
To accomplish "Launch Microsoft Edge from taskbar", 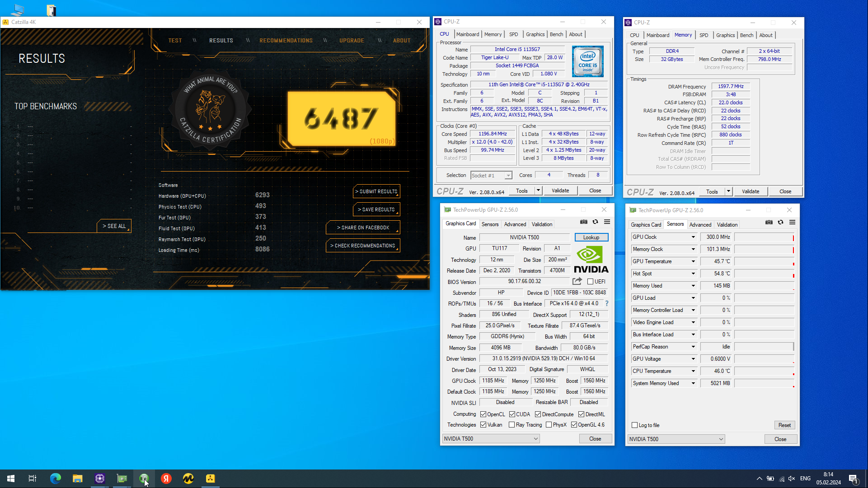I will click(x=55, y=479).
